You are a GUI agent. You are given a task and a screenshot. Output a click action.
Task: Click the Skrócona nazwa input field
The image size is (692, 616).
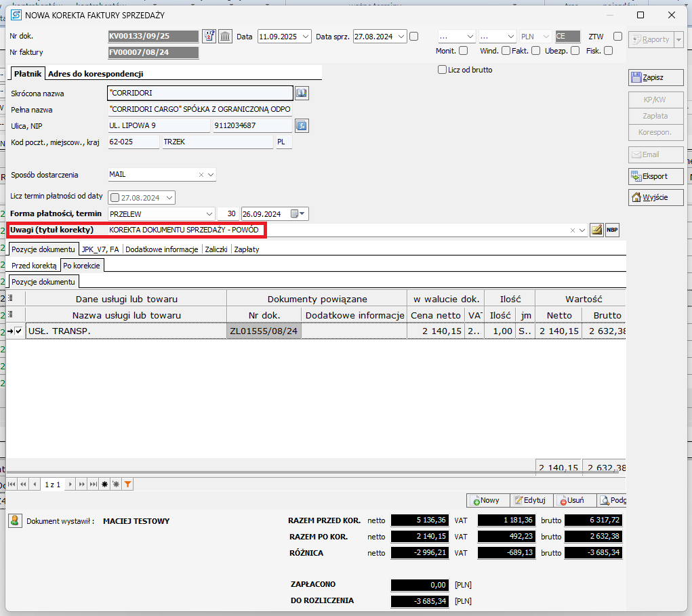click(x=199, y=93)
